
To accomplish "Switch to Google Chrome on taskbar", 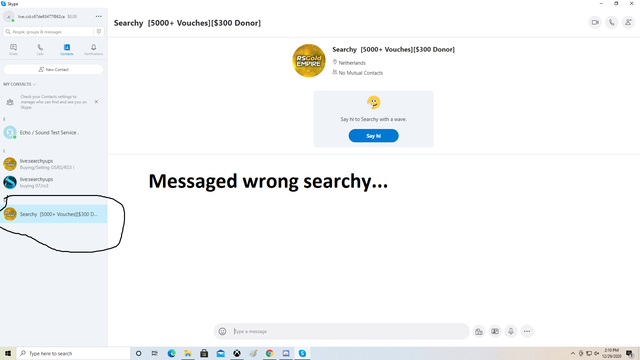I will tap(269, 353).
